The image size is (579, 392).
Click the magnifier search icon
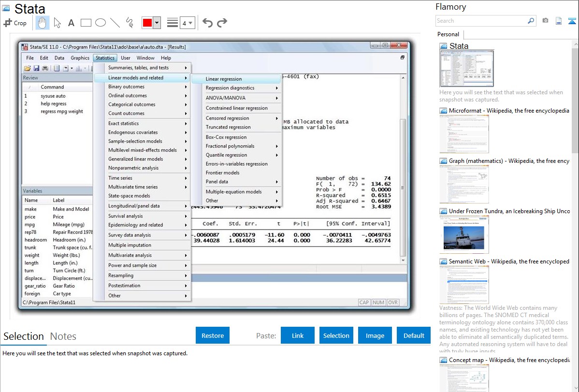tap(531, 21)
